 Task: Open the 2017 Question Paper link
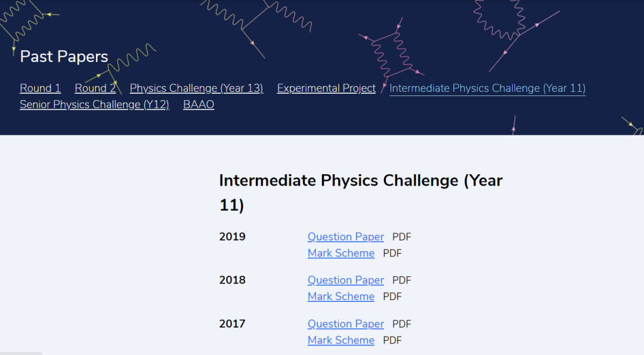pyautogui.click(x=346, y=324)
